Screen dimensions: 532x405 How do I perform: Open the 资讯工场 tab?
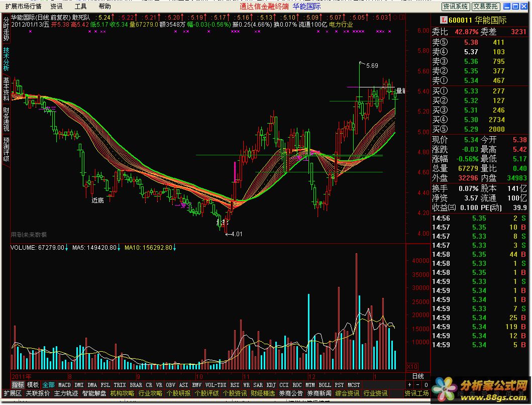click(416, 393)
